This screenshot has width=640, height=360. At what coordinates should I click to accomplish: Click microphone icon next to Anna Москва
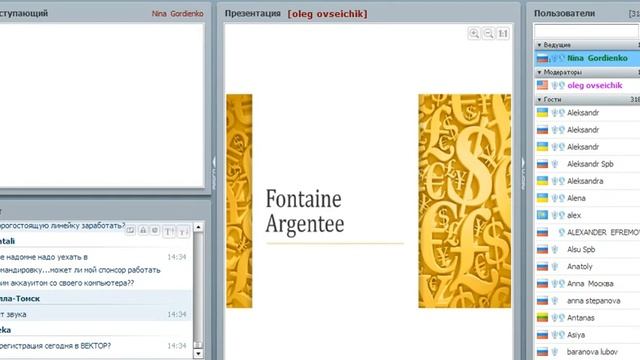click(554, 284)
